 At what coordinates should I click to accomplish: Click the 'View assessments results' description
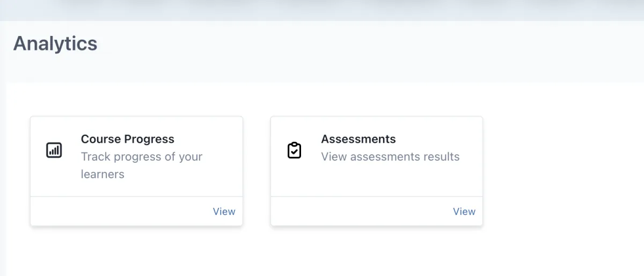(390, 157)
